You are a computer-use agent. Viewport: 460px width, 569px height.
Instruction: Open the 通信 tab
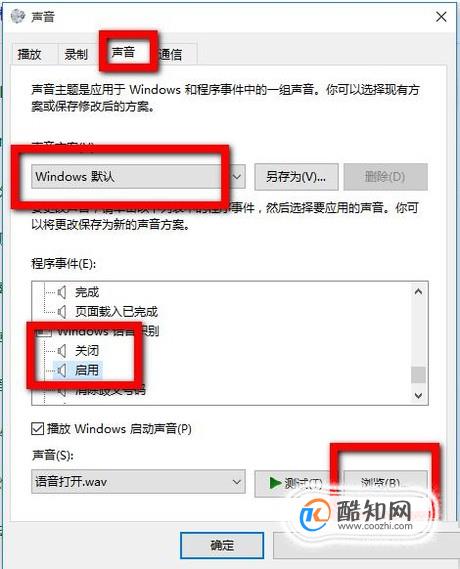171,54
